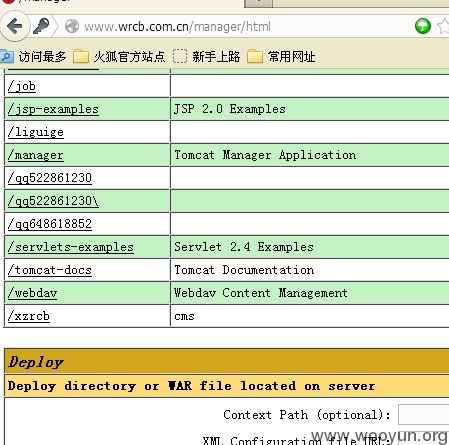This screenshot has height=445, width=449.
Task: Open the /manager application link
Action: pyautogui.click(x=36, y=155)
